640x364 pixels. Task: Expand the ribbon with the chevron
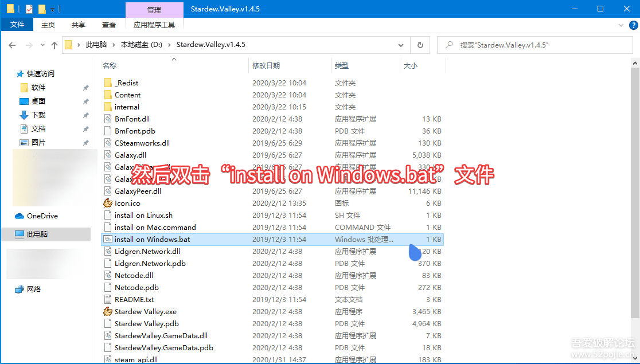coord(621,25)
